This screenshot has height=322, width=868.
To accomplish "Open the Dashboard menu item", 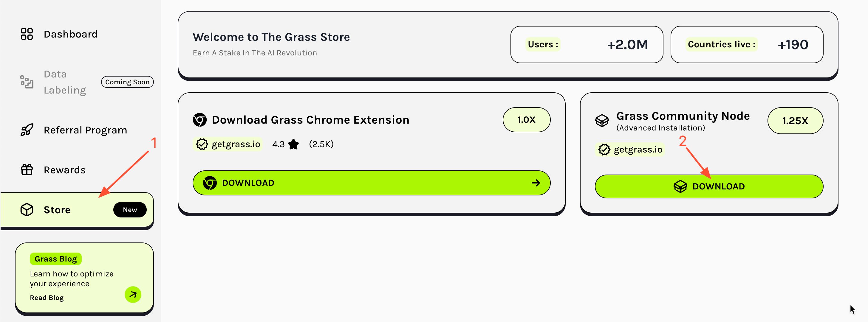I will [x=70, y=34].
